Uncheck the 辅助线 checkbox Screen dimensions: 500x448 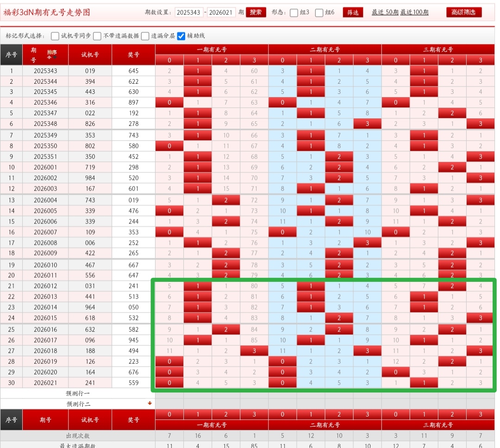tap(181, 36)
